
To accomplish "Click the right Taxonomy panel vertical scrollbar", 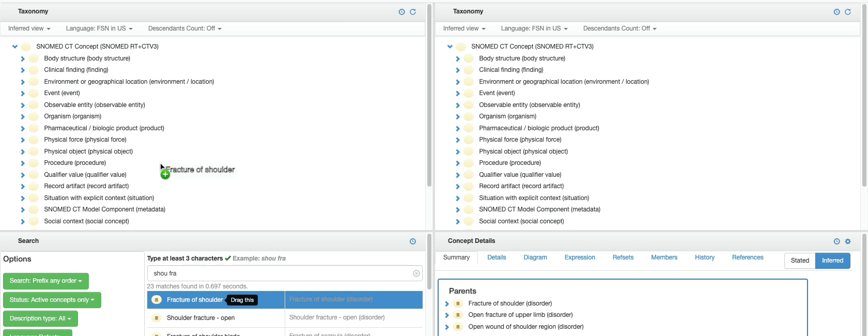I will [x=864, y=96].
